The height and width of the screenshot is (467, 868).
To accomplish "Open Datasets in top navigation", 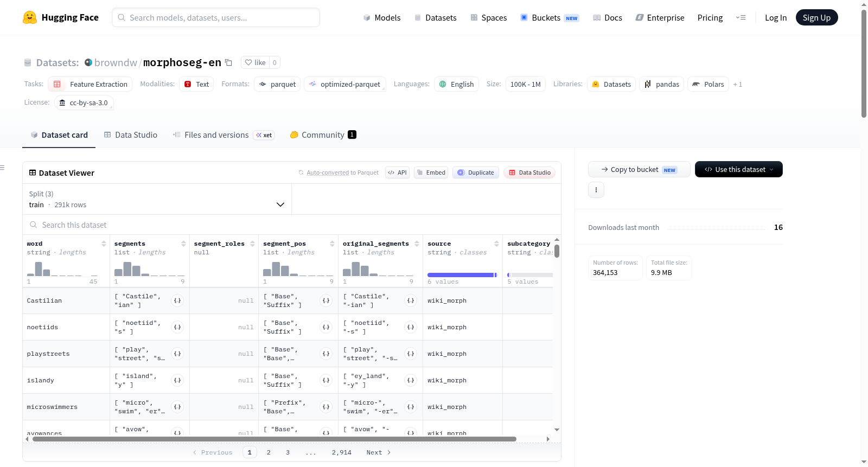I will click(436, 17).
